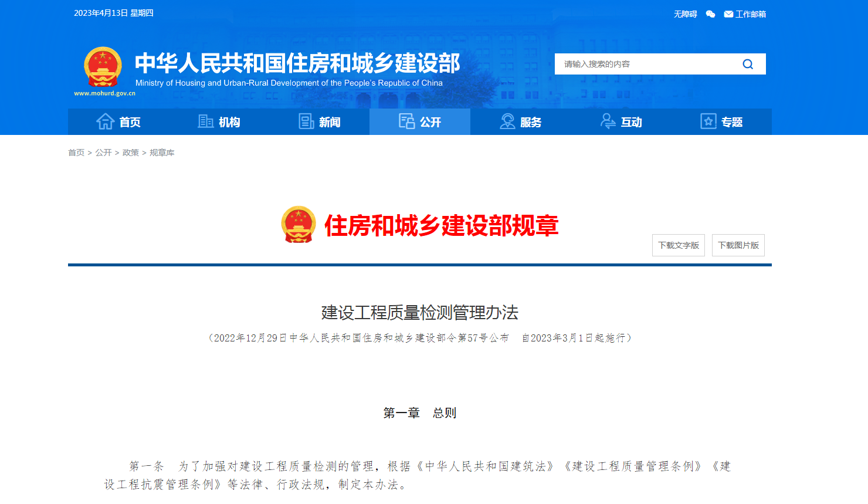Open the 公开 navigation menu item
Screen dimensions: 868x504
pos(420,121)
